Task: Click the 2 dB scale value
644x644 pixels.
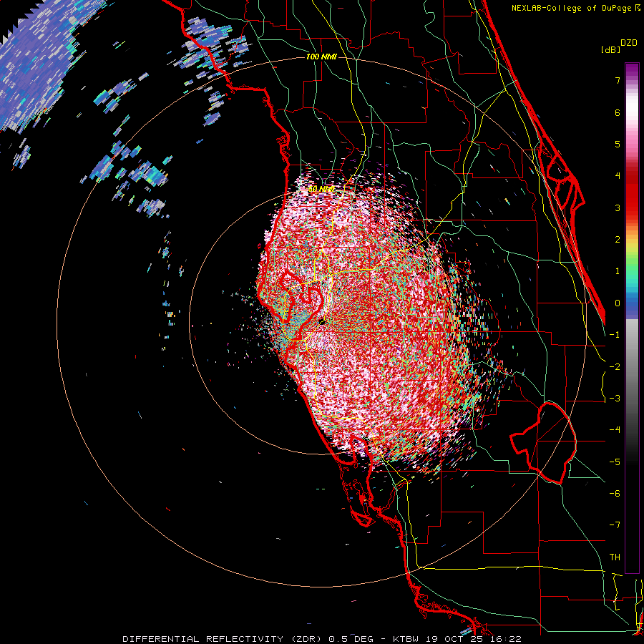Action: 618,240
